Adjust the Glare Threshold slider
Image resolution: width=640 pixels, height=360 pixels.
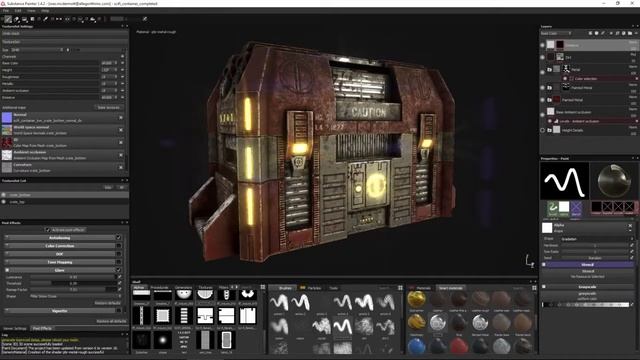coord(73,283)
